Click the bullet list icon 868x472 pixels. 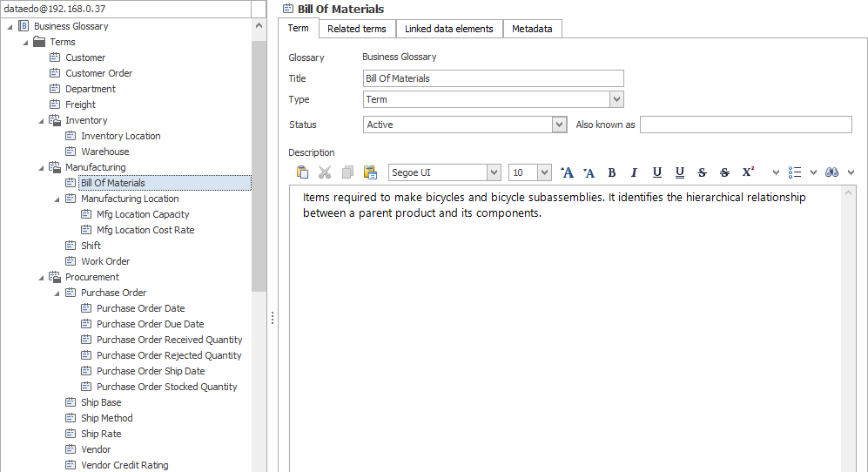[794, 172]
